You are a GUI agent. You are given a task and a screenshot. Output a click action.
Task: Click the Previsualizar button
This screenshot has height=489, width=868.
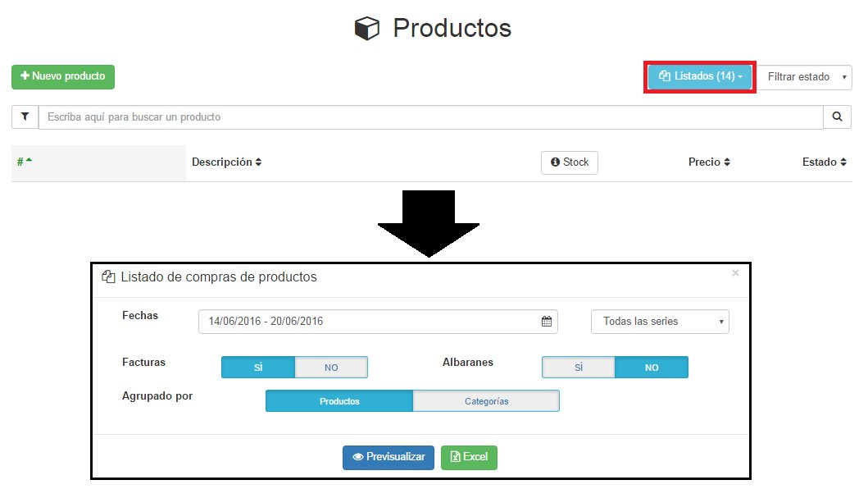[389, 457]
